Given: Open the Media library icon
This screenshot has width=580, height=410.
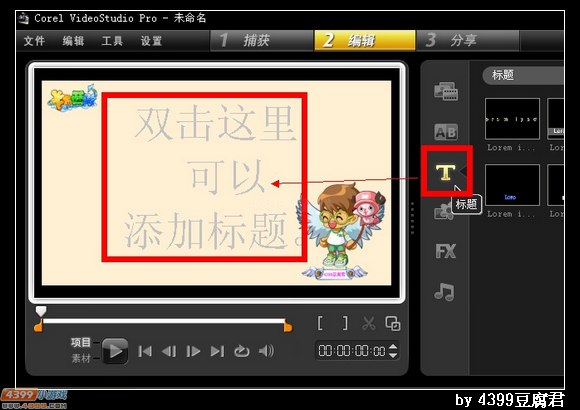Looking at the screenshot, I should [x=446, y=91].
